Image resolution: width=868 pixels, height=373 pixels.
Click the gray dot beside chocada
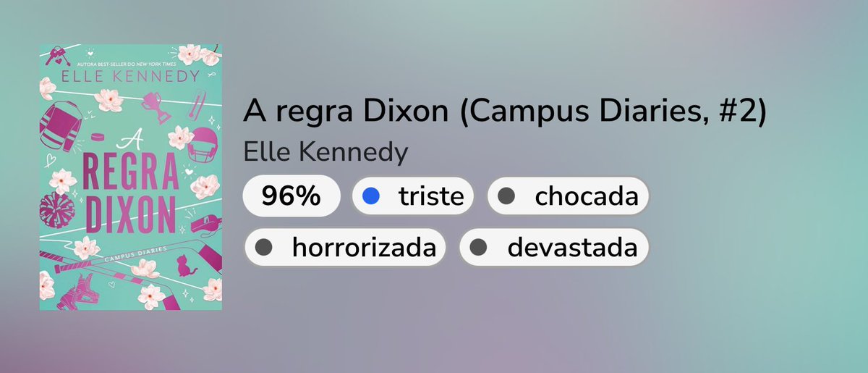point(507,196)
